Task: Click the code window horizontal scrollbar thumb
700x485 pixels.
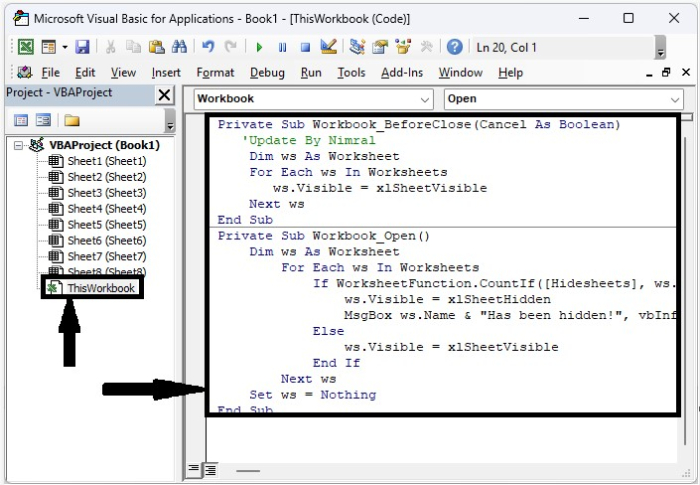Action: pos(248,470)
